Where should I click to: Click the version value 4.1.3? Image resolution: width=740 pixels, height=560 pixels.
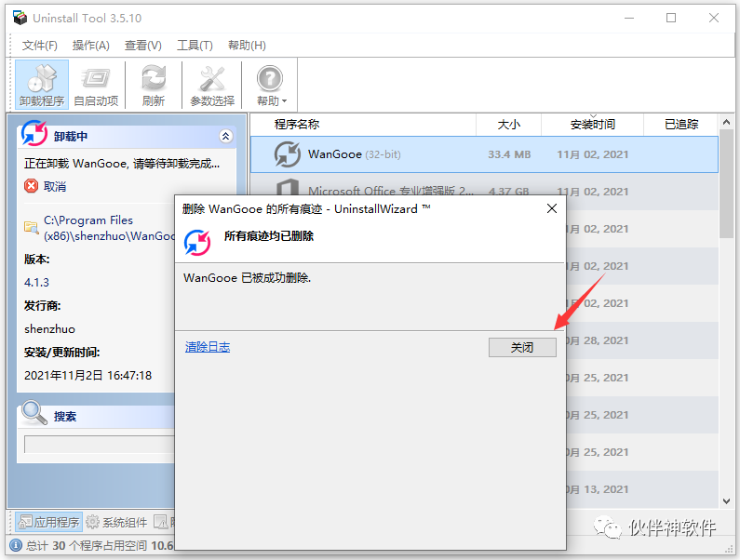tap(36, 282)
